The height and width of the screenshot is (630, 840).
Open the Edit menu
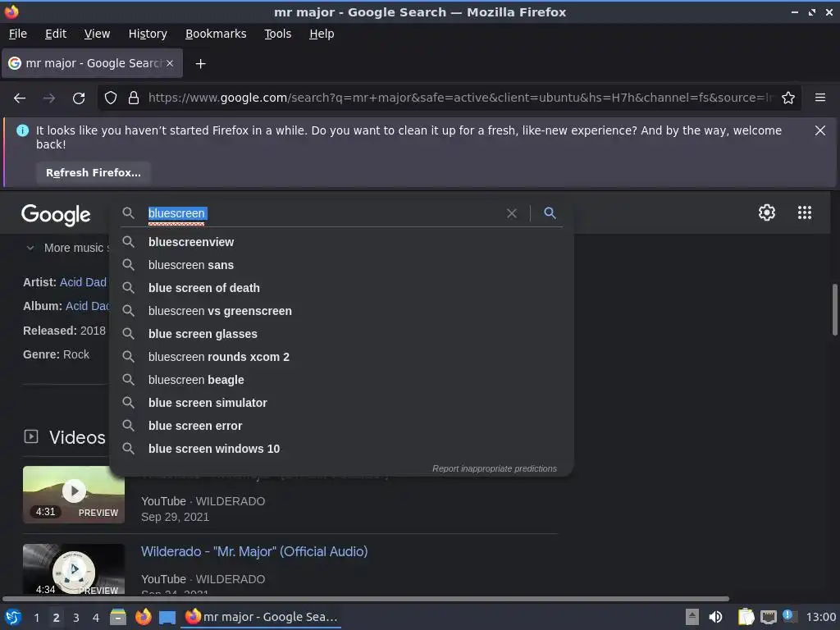pyautogui.click(x=56, y=34)
